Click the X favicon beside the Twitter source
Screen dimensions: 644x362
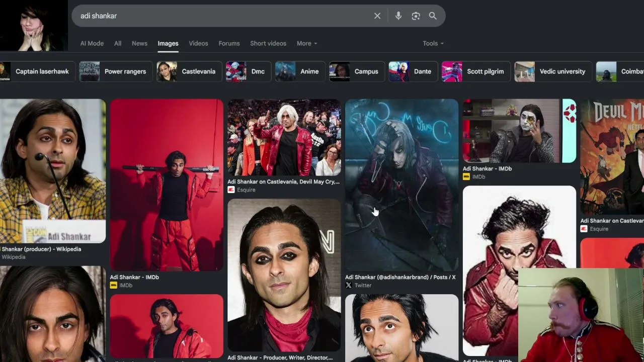tap(349, 285)
